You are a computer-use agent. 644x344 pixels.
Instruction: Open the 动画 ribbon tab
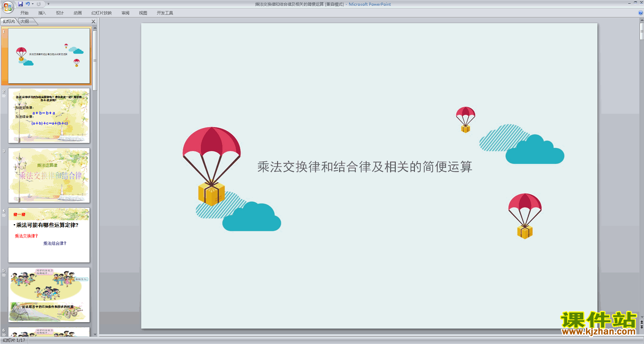78,13
